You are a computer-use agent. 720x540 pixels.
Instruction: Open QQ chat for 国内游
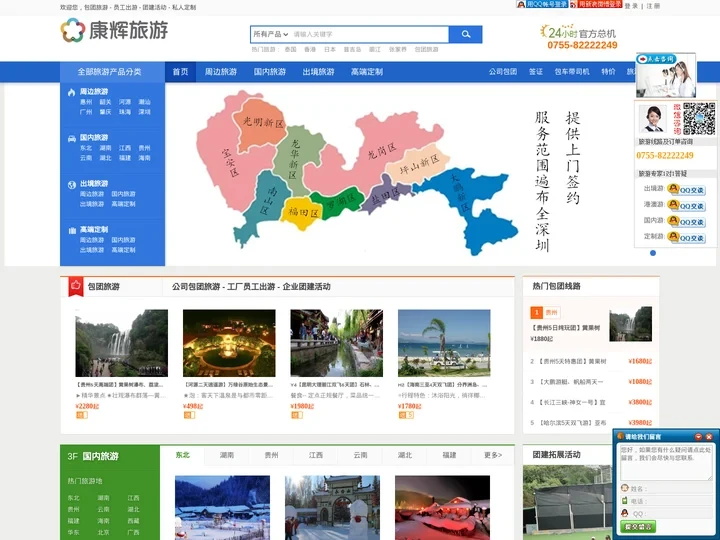point(686,221)
